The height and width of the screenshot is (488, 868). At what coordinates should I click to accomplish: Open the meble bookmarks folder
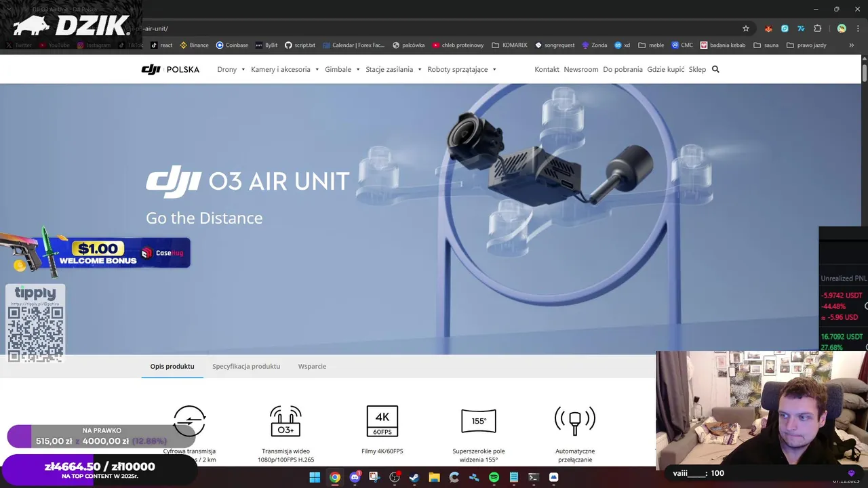[x=651, y=45]
